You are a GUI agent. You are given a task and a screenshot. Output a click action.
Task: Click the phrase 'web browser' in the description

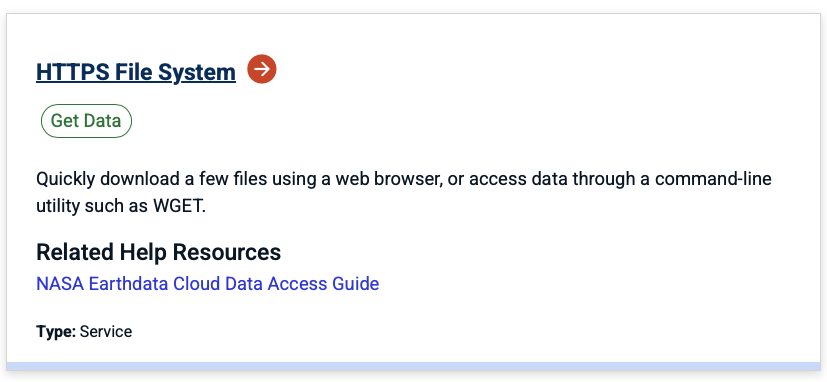pyautogui.click(x=397, y=179)
